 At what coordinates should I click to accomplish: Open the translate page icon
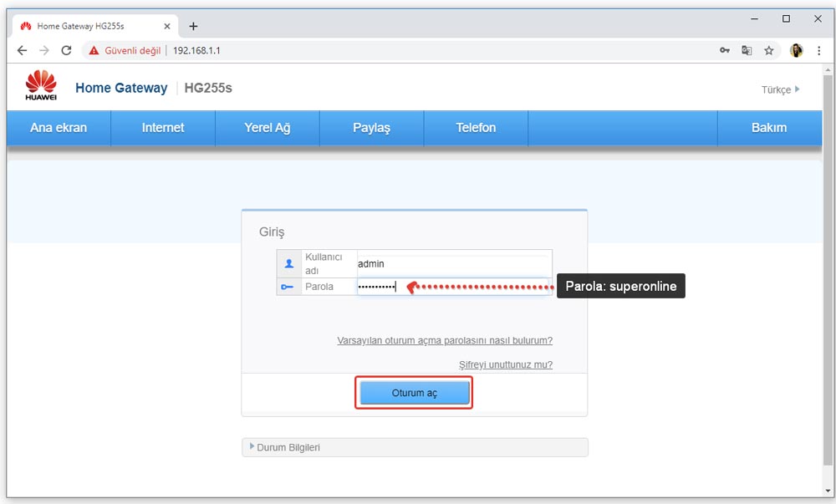pyautogui.click(x=747, y=51)
